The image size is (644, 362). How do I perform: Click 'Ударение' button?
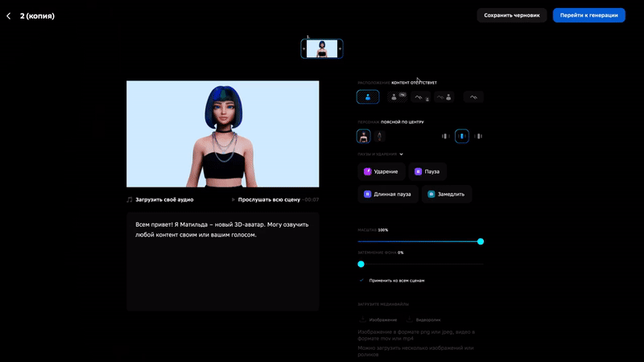coord(381,171)
